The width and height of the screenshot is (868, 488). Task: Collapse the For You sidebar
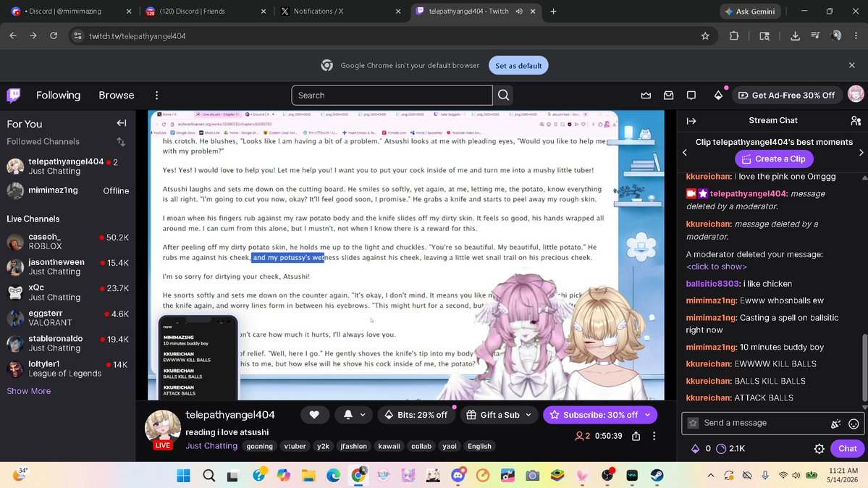tap(121, 124)
